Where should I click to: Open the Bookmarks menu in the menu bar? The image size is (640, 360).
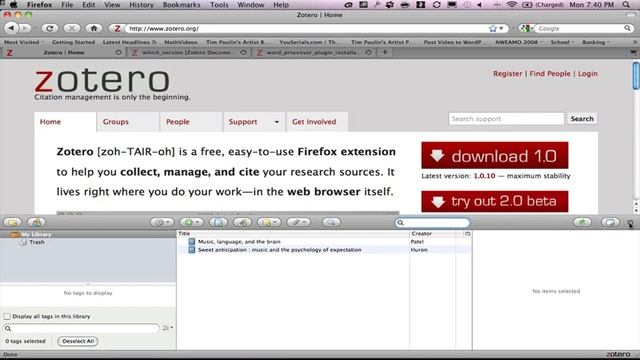coord(181,5)
